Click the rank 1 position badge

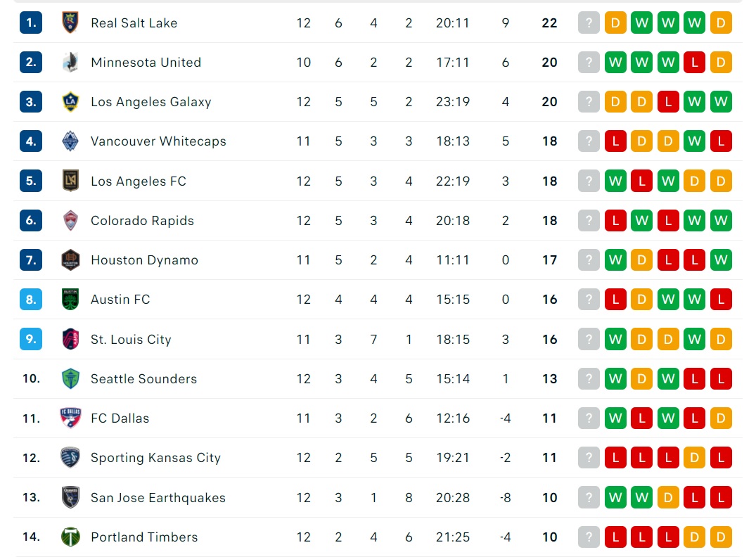[31, 23]
